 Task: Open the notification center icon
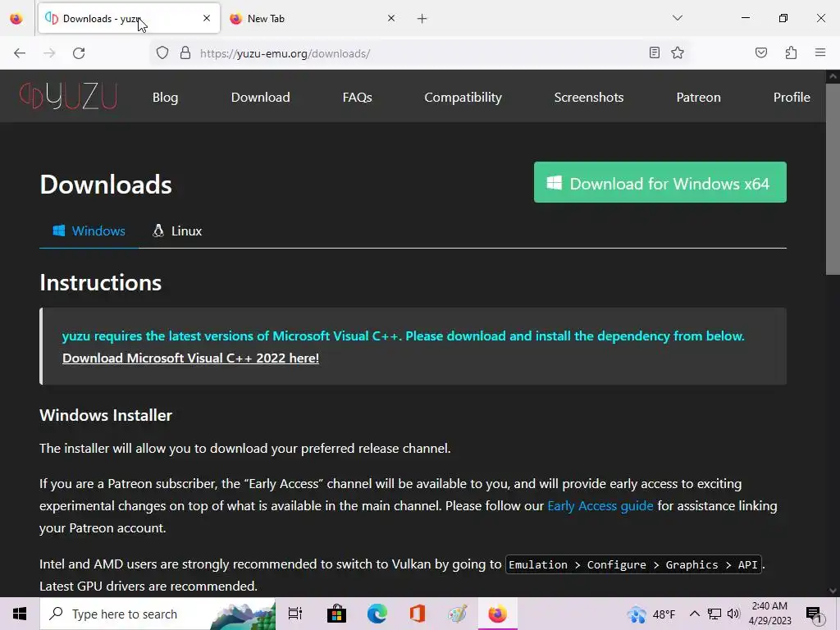click(x=815, y=614)
